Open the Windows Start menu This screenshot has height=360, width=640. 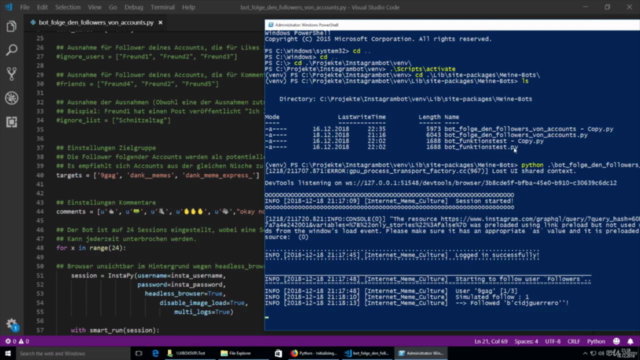[8, 353]
